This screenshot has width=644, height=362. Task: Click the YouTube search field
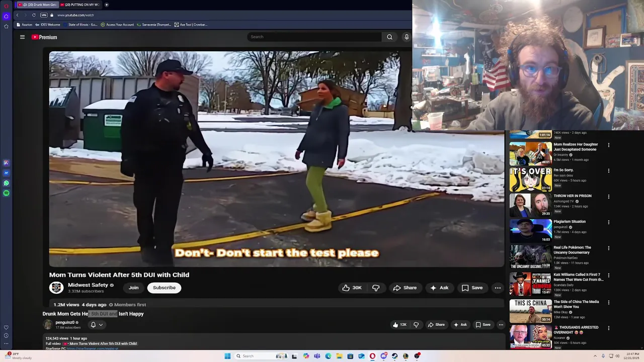click(x=314, y=37)
